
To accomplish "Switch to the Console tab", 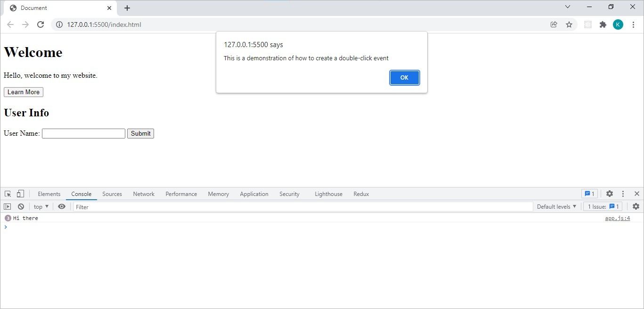I will coord(82,194).
